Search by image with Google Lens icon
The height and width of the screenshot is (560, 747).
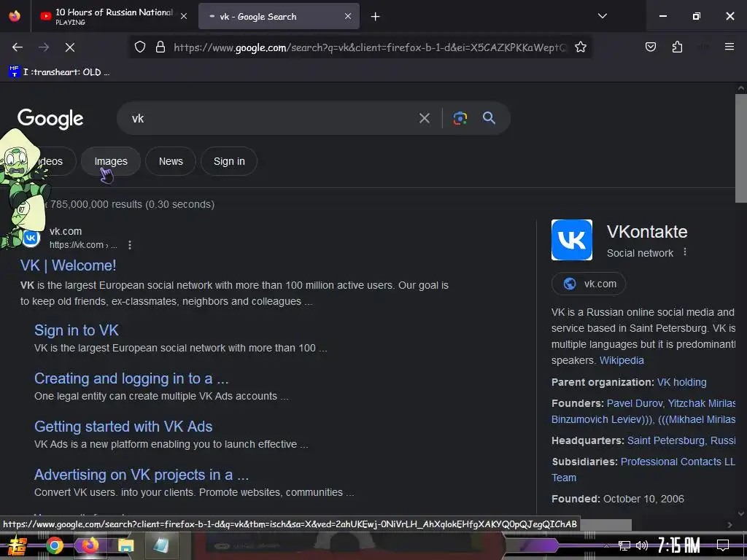[460, 118]
